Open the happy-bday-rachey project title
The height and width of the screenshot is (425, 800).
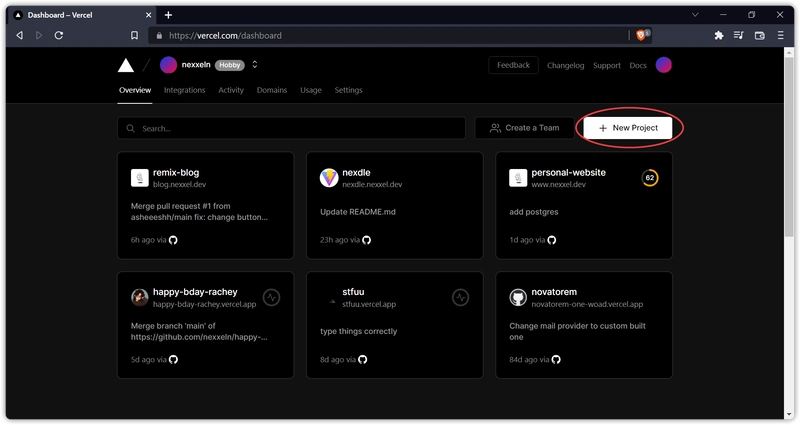coord(195,292)
